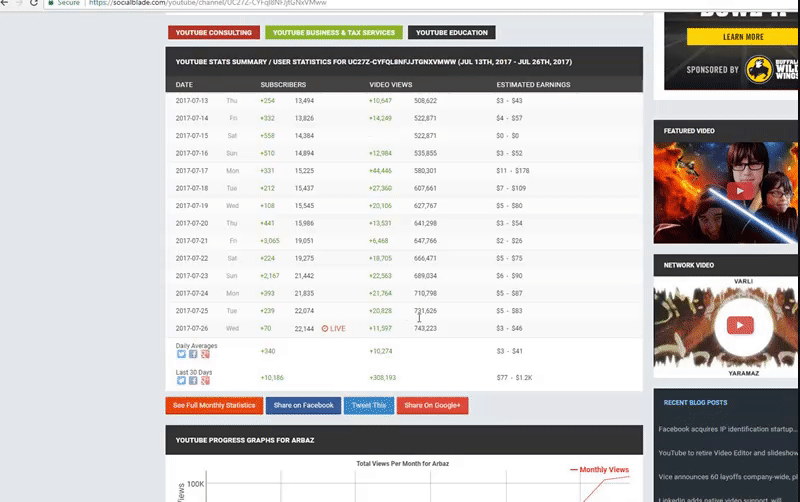
Task: Click the +3,065 subscriber gain value
Action: click(x=270, y=241)
